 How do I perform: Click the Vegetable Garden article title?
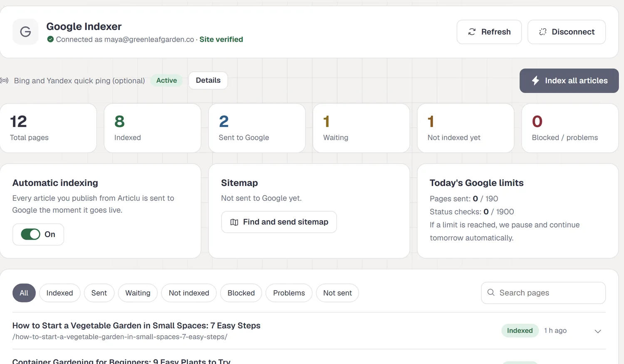tap(136, 325)
